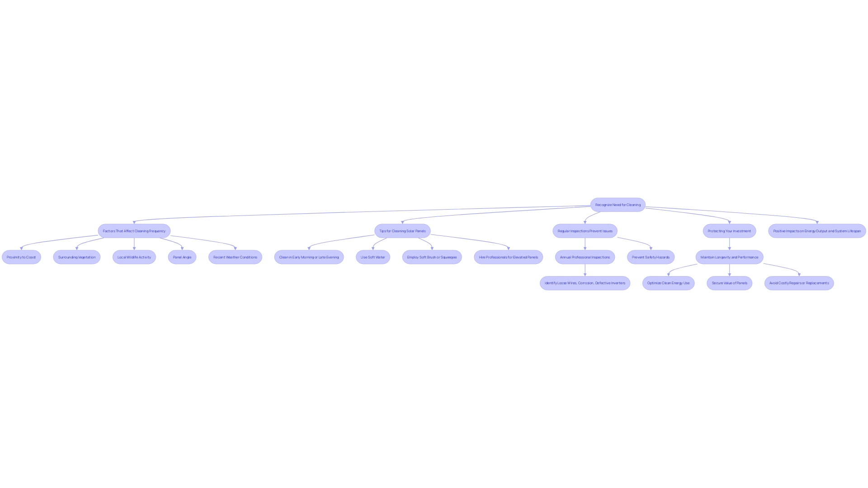Click the 'Proximity to Coast' leaf node
868x488 pixels.
(x=21, y=257)
